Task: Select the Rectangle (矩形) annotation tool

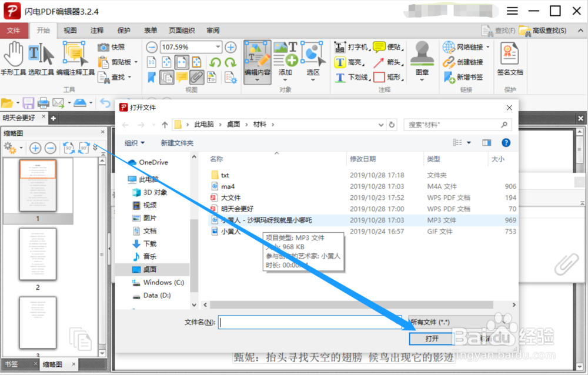Action: pyautogui.click(x=389, y=77)
